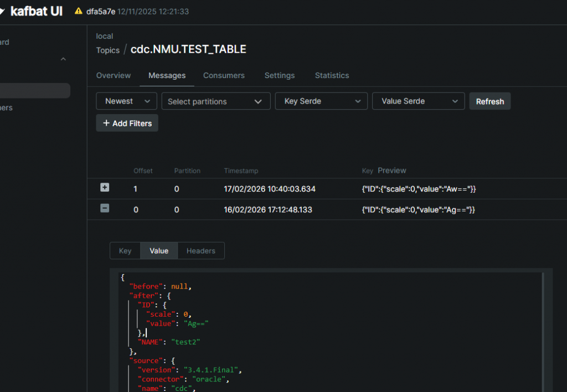Image resolution: width=567 pixels, height=392 pixels.
Task: Open the Select partitions dropdown
Action: pyautogui.click(x=215, y=101)
